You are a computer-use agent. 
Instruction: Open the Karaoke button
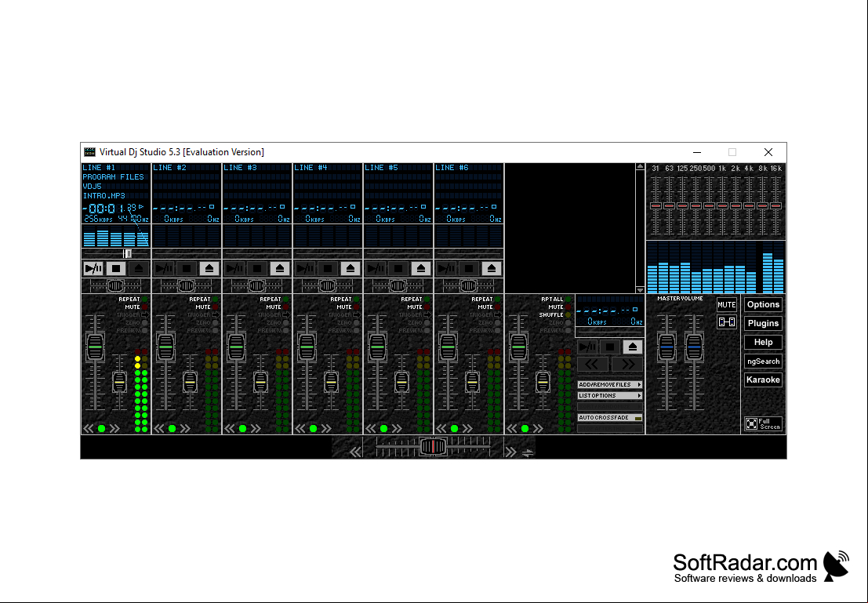point(764,380)
